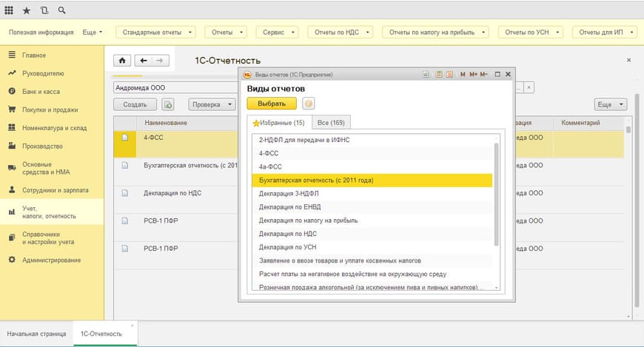644x347 pixels.
Task: Open the Проверка dropdown button
Action: click(212, 105)
